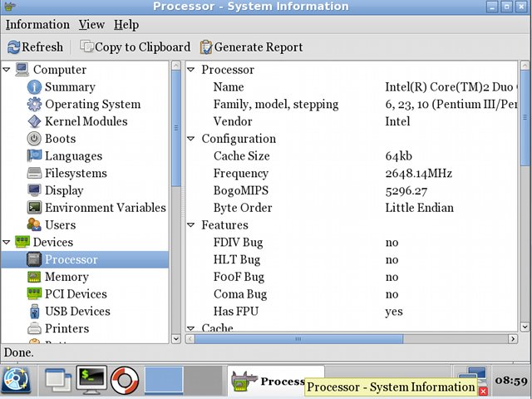The height and width of the screenshot is (399, 532).
Task: Switch to the first workspace in pager
Action: click(x=164, y=380)
